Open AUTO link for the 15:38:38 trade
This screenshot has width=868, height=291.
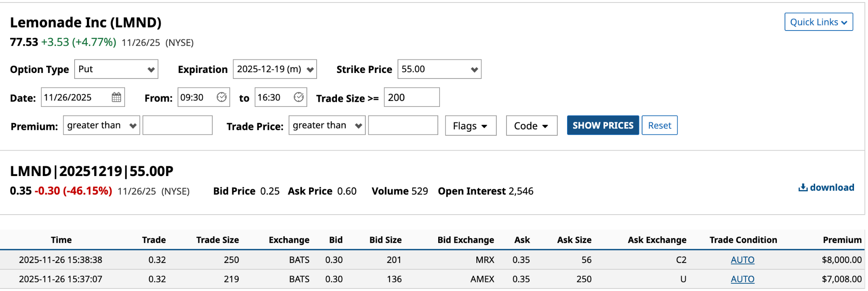743,260
